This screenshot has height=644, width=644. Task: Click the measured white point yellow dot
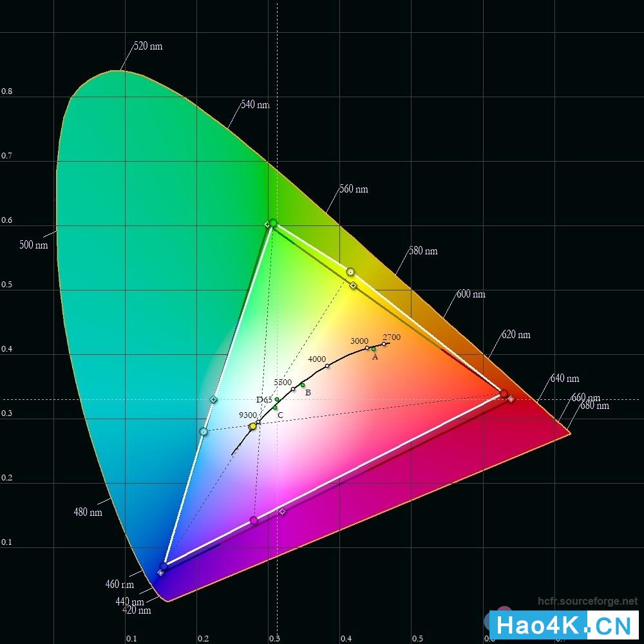tap(252, 426)
